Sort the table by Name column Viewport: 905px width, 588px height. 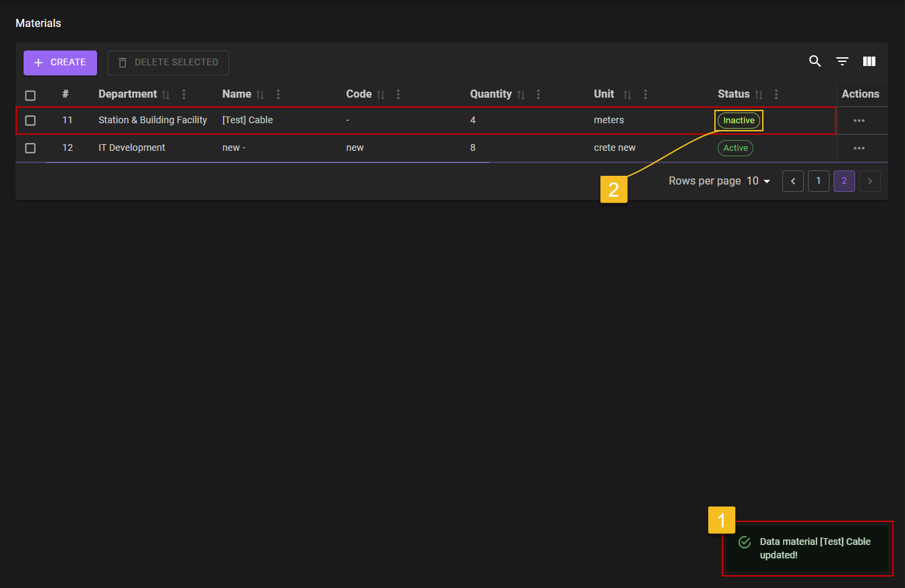(x=260, y=95)
